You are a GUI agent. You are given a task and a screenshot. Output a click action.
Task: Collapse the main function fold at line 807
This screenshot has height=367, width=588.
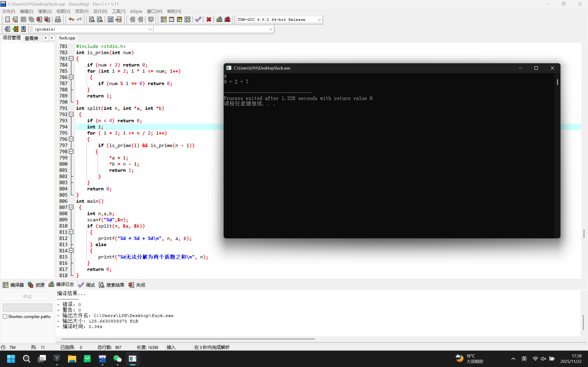click(x=71, y=207)
